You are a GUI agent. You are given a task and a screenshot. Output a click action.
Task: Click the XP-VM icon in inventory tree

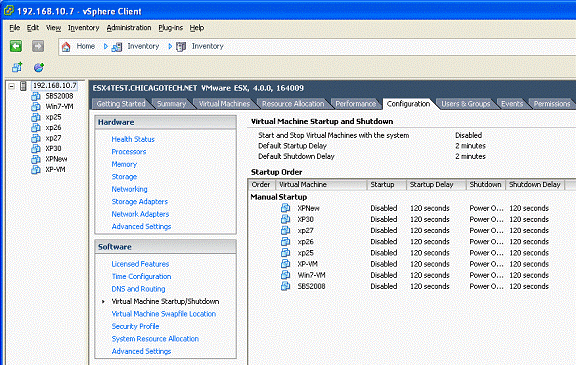point(36,170)
